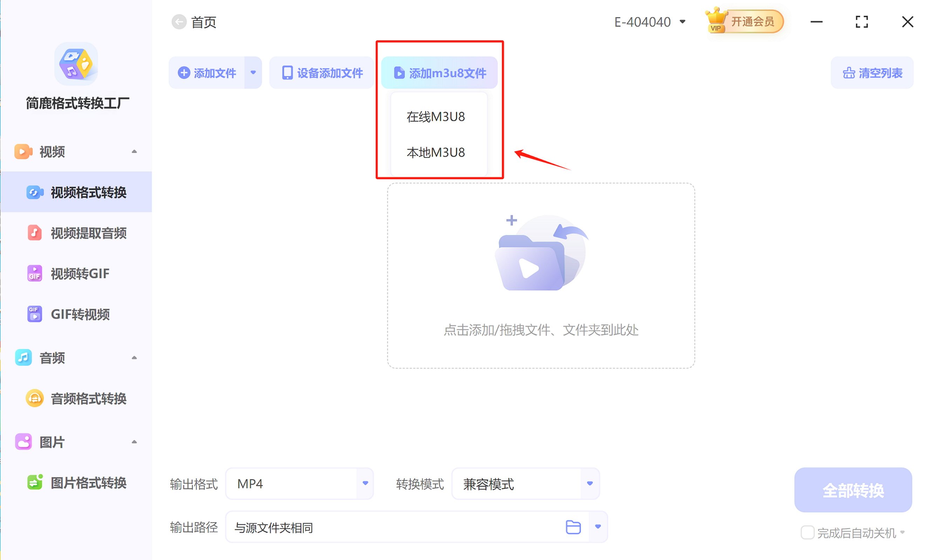Image resolution: width=929 pixels, height=560 pixels.
Task: Collapse the 视频 sidebar section
Action: [134, 152]
